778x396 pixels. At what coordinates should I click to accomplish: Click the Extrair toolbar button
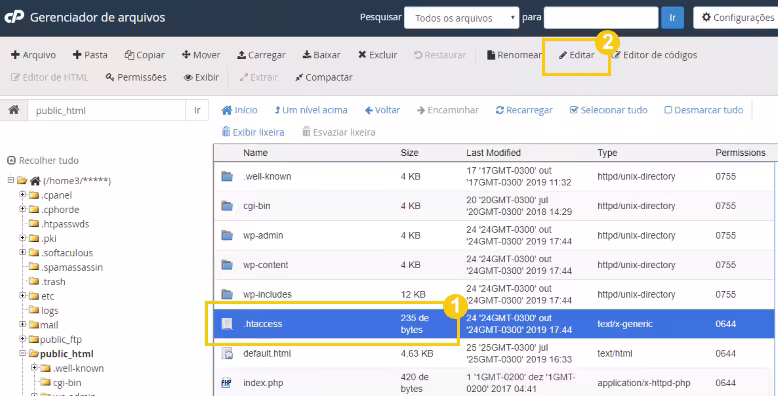[x=258, y=77]
